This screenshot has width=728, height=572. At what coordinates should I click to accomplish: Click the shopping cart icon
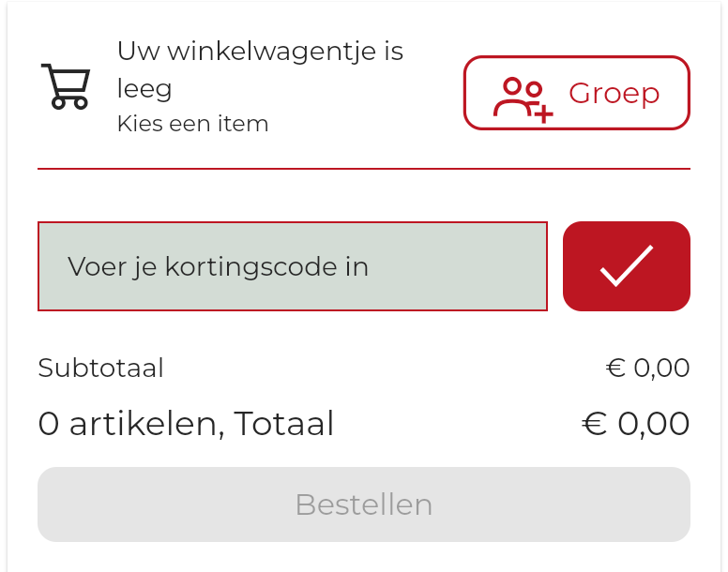pyautogui.click(x=66, y=86)
